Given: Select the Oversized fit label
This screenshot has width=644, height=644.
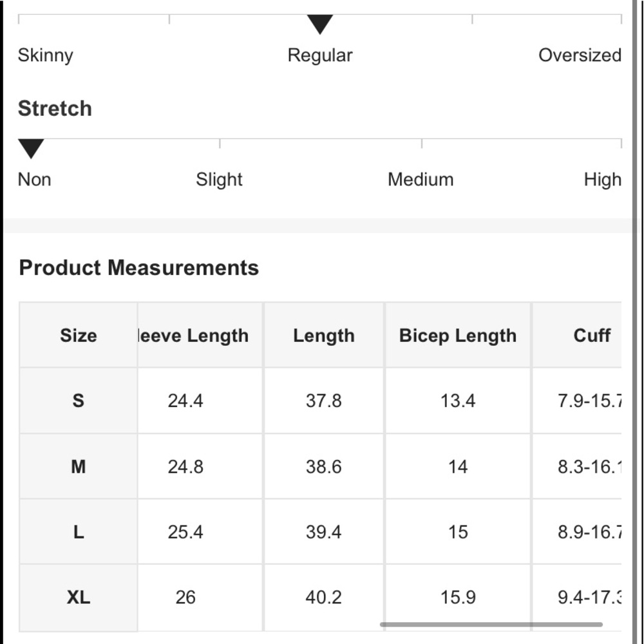Looking at the screenshot, I should coord(580,55).
